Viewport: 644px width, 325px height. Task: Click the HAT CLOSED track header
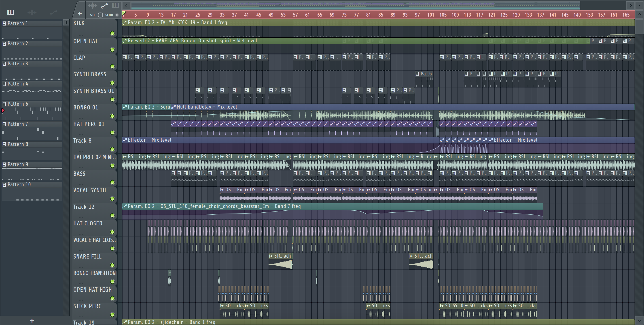[95, 228]
